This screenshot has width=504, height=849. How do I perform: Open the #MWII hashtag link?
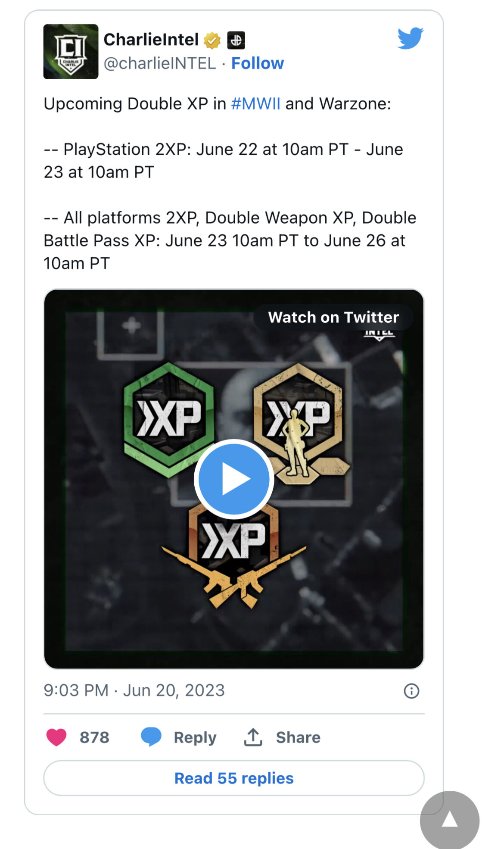click(256, 104)
